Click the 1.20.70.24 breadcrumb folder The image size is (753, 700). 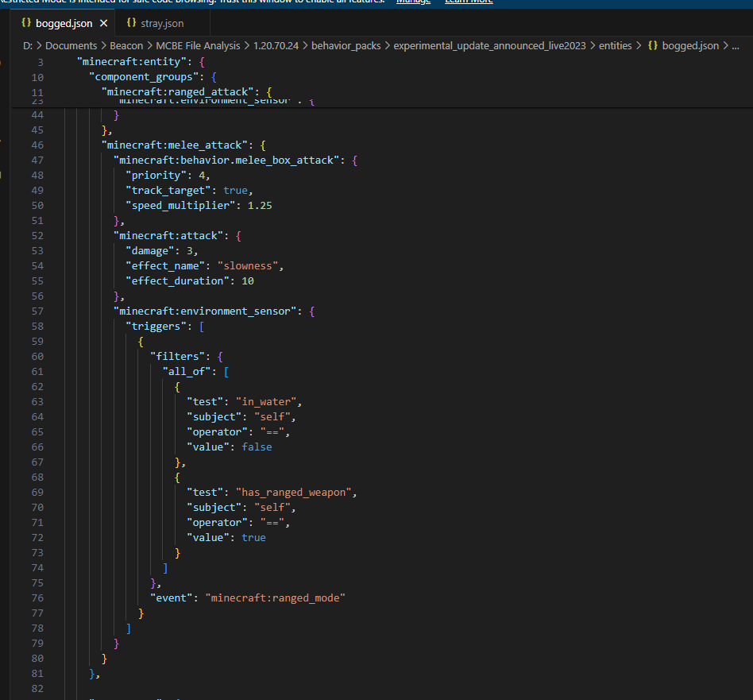point(275,46)
